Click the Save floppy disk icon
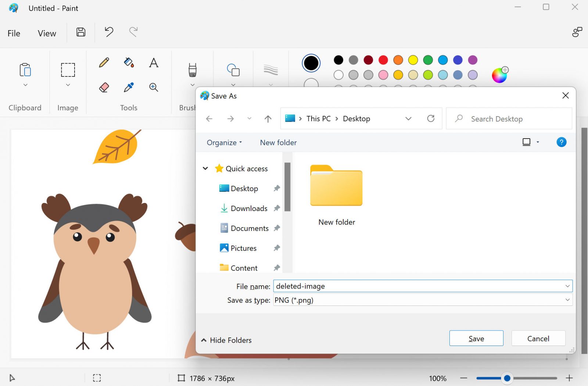This screenshot has width=588, height=386. [81, 32]
